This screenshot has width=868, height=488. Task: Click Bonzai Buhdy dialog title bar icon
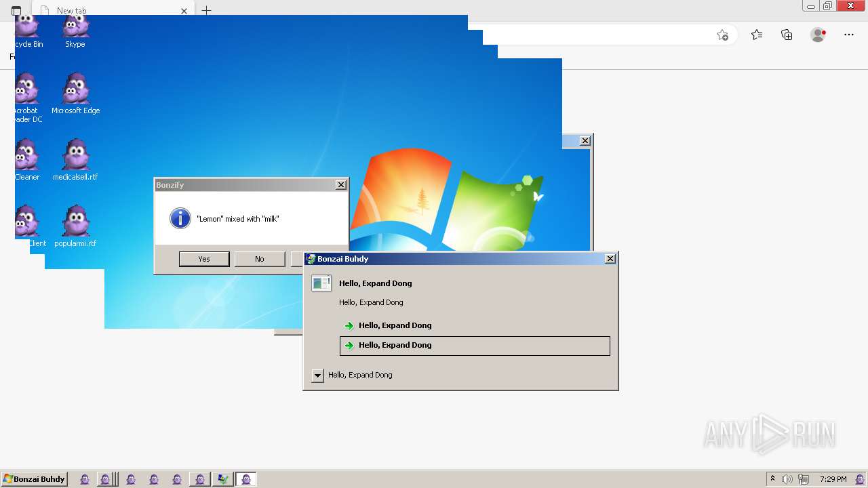click(311, 259)
